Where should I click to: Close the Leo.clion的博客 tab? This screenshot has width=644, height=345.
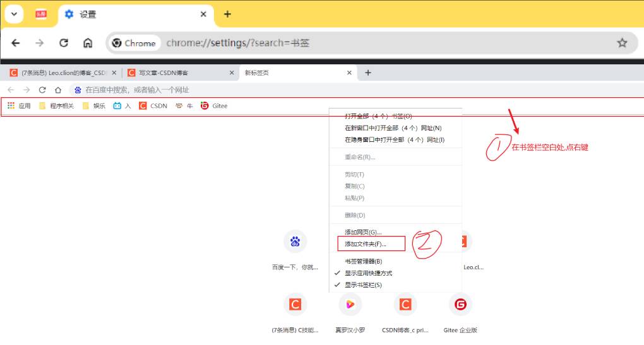pyautogui.click(x=114, y=73)
